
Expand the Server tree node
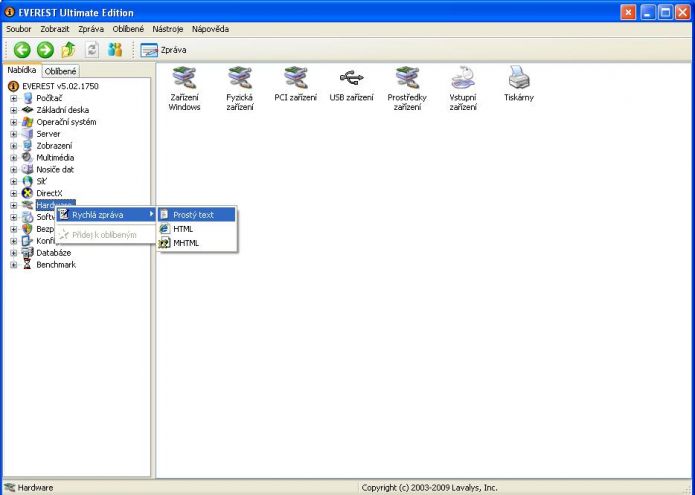pyautogui.click(x=14, y=134)
